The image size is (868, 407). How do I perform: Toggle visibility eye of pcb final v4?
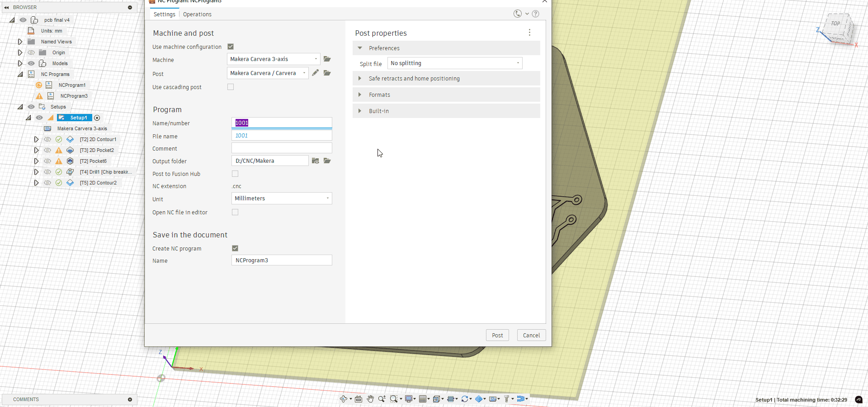pyautogui.click(x=23, y=20)
